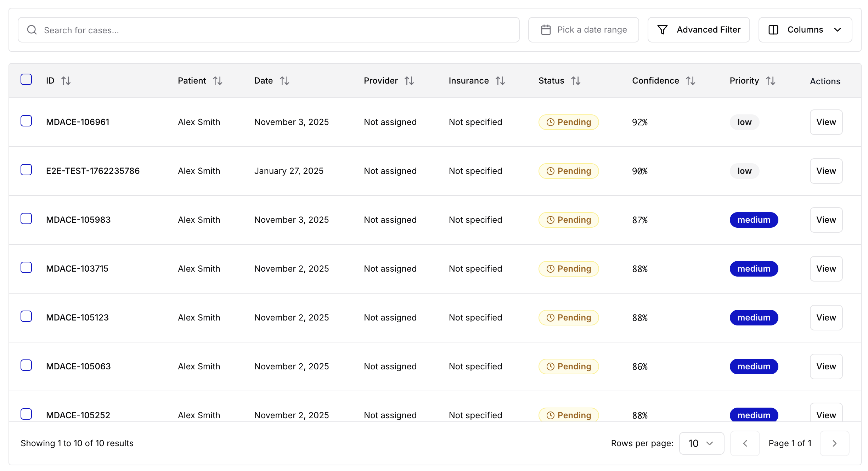Click the medium priority badge for MDACE-103715
The image size is (868, 471).
[754, 269]
